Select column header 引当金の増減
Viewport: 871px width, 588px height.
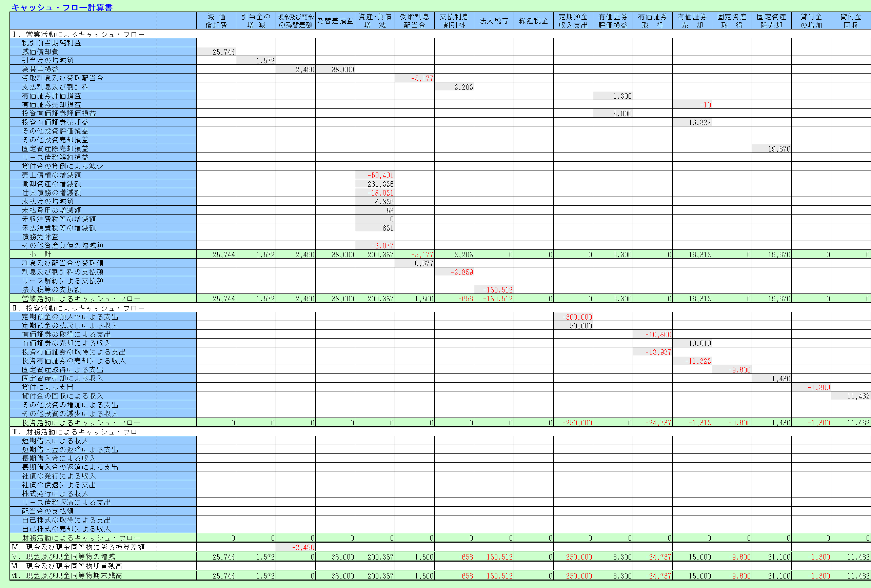pyautogui.click(x=256, y=21)
